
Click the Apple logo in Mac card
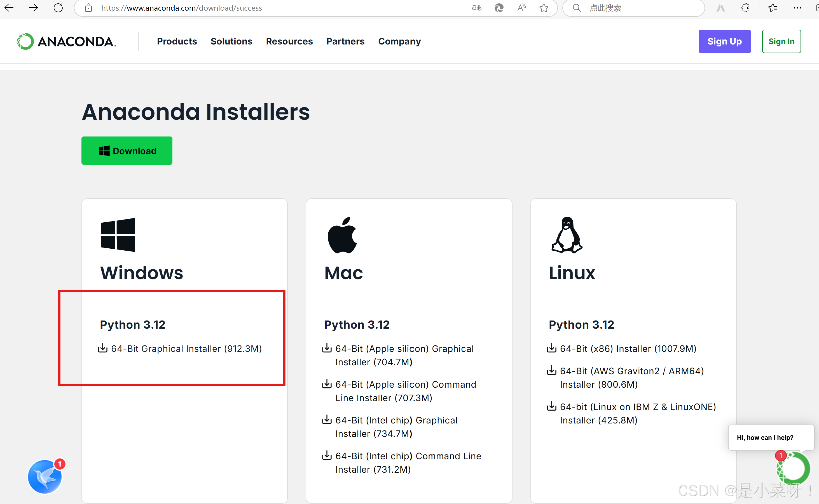coord(342,235)
